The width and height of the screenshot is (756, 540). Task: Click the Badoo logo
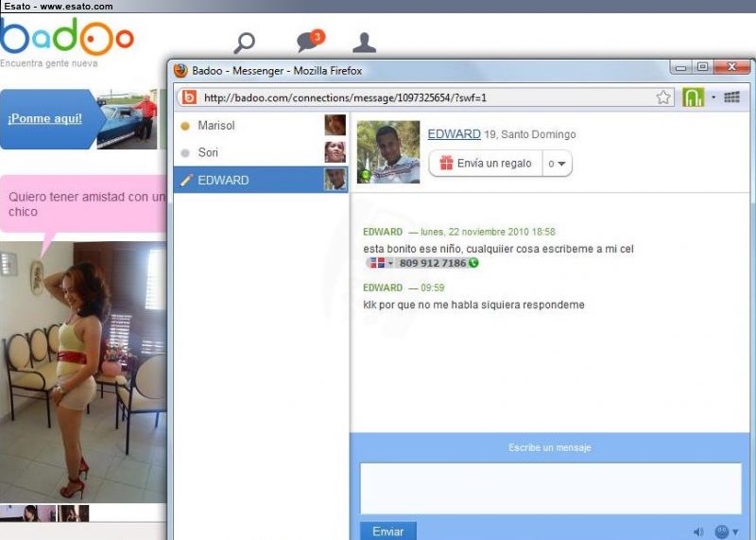pyautogui.click(x=66, y=37)
